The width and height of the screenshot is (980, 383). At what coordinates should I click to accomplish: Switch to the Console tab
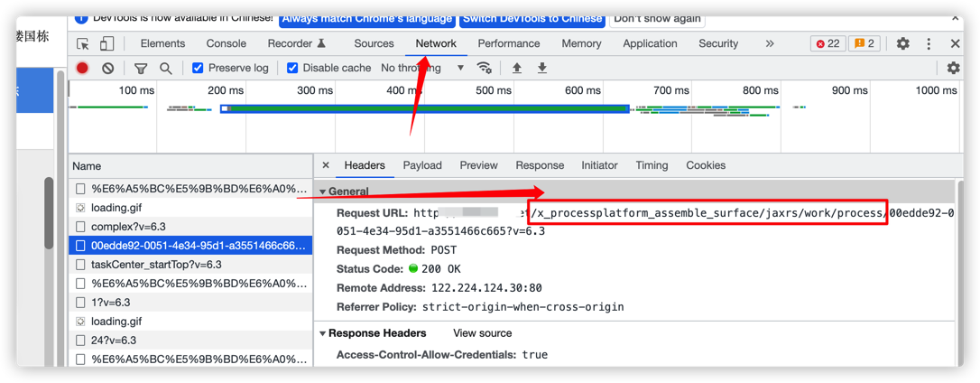[227, 43]
